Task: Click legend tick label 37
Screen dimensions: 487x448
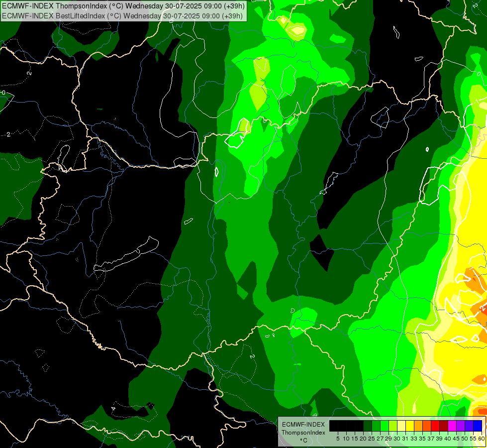Action: click(431, 439)
